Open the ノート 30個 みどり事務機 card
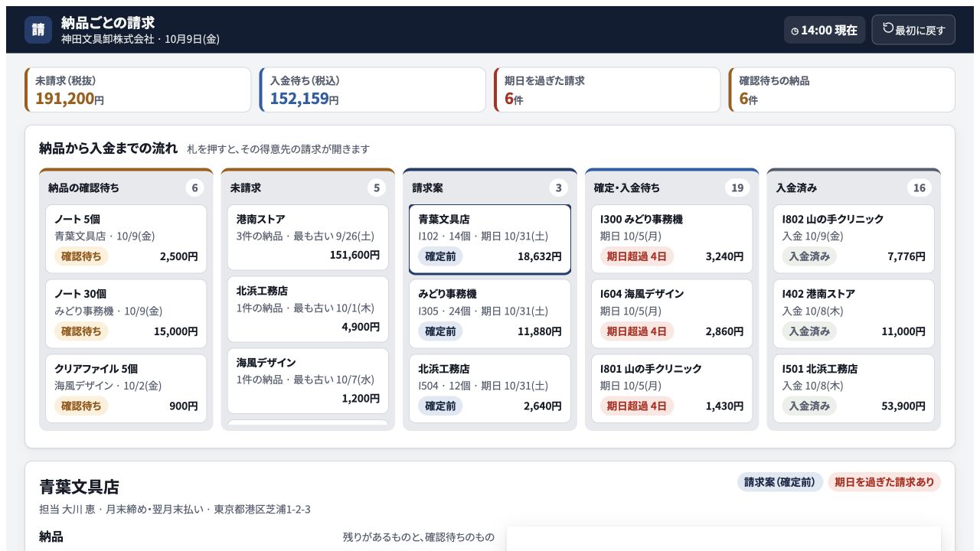Screen dimensions: 980x551 pyautogui.click(x=126, y=314)
